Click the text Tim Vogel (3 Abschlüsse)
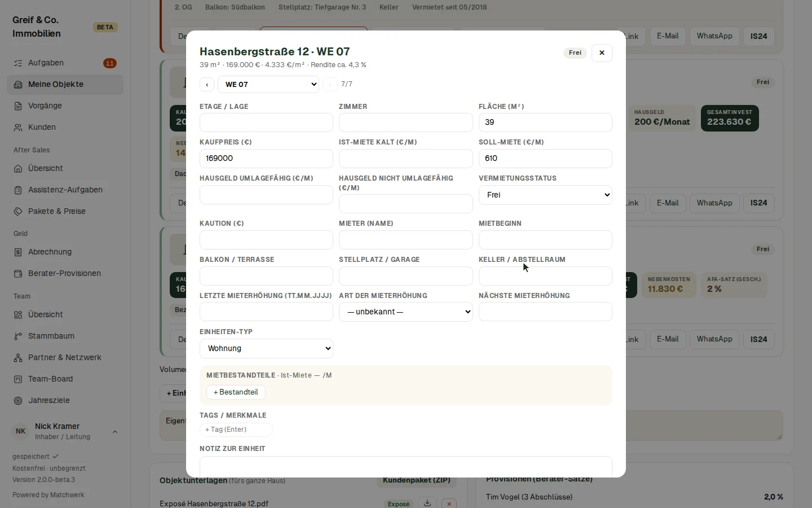The image size is (812, 508). click(x=529, y=497)
